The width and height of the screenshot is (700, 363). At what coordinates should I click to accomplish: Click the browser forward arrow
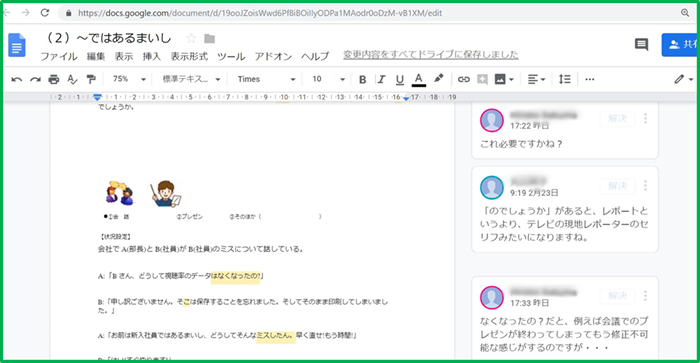click(25, 13)
